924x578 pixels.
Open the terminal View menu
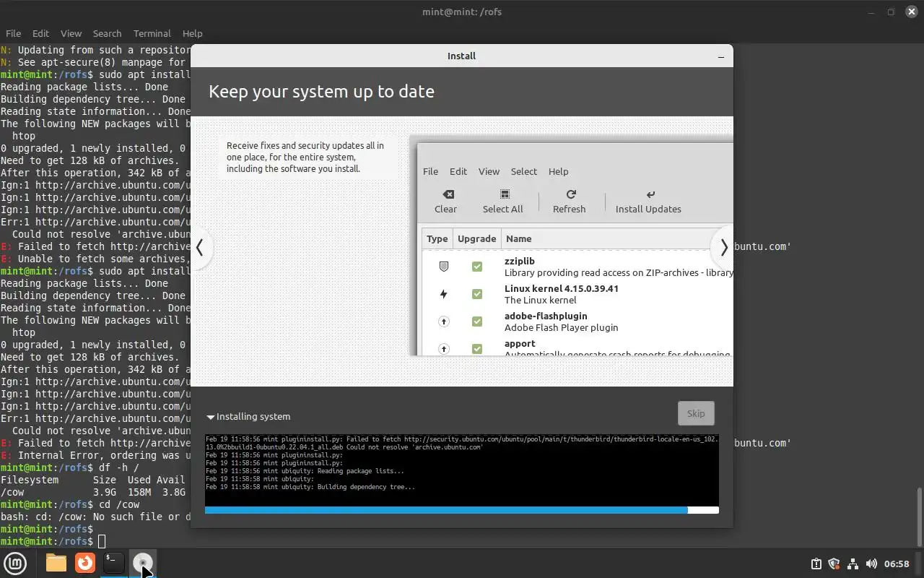coord(71,33)
